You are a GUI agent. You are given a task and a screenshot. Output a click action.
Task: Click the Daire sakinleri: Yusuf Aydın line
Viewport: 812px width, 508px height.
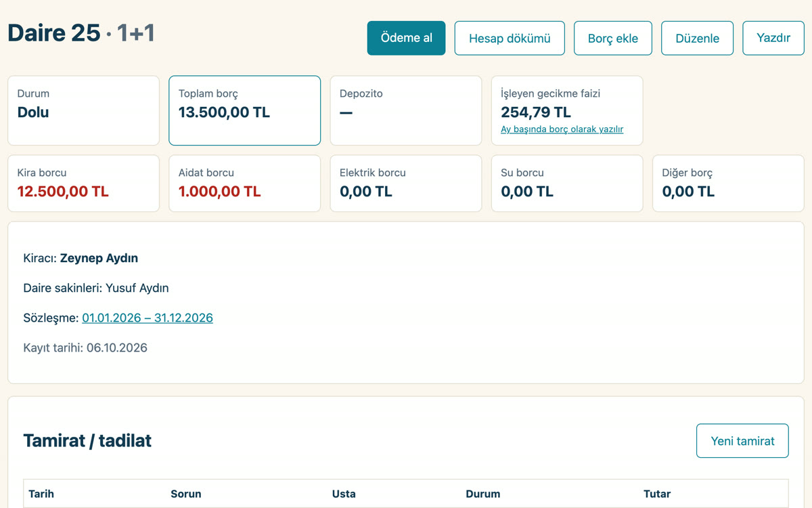[x=96, y=288]
